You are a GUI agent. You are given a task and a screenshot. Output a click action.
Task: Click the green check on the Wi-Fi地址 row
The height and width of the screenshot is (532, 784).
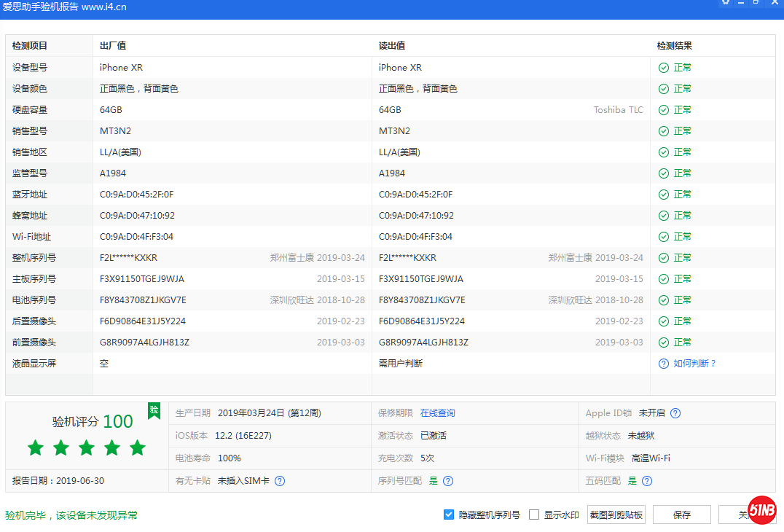click(x=664, y=236)
